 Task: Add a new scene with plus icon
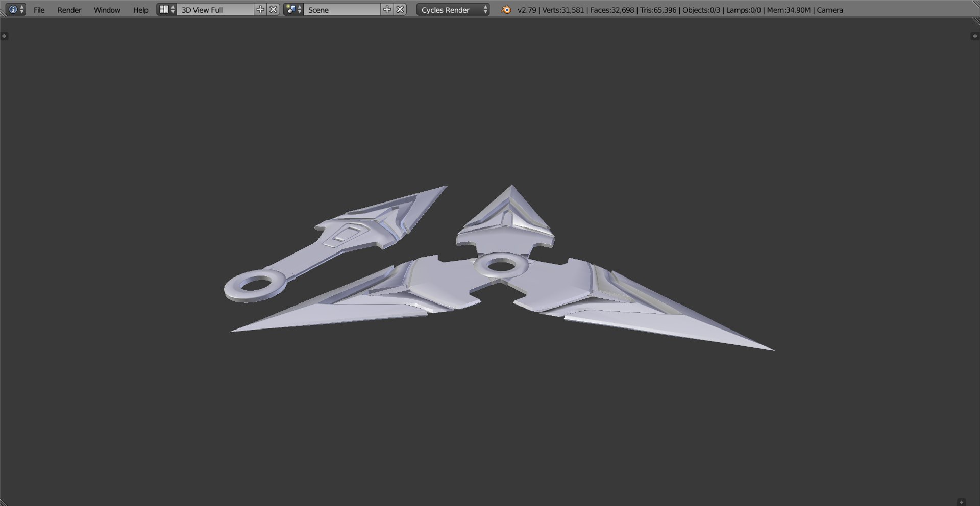(x=387, y=9)
